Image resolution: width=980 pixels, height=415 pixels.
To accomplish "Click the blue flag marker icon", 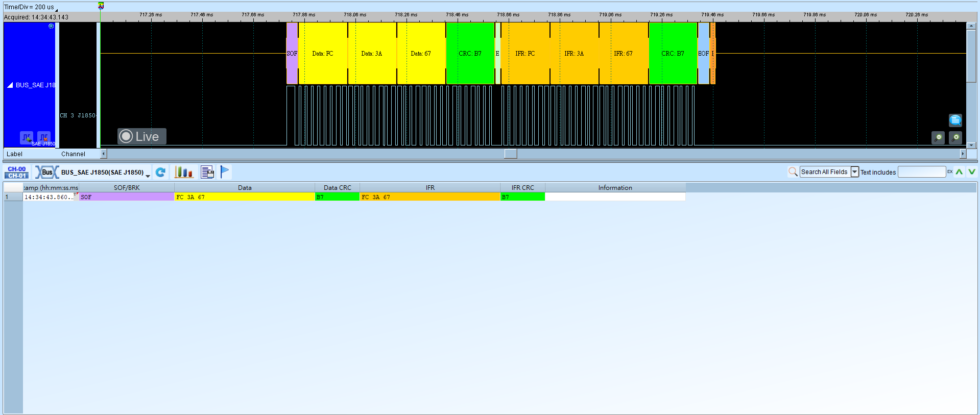I will pos(225,172).
